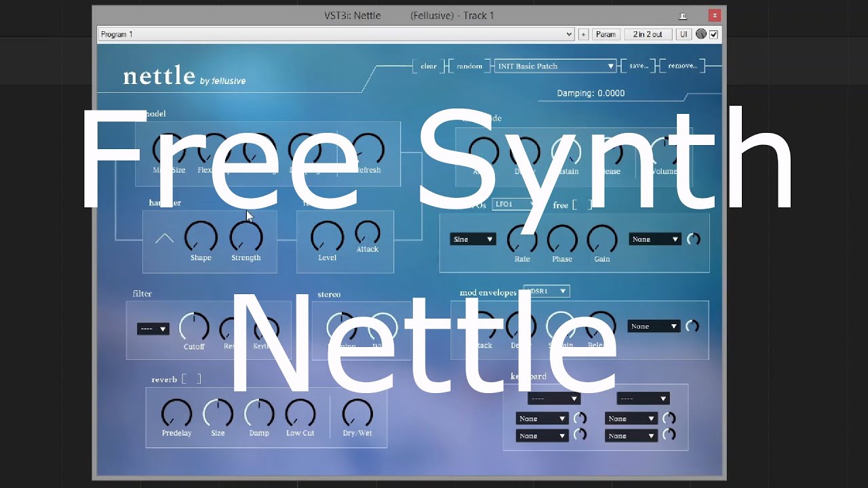Click the LFO Phase knob
The image size is (868, 488).
click(x=562, y=239)
